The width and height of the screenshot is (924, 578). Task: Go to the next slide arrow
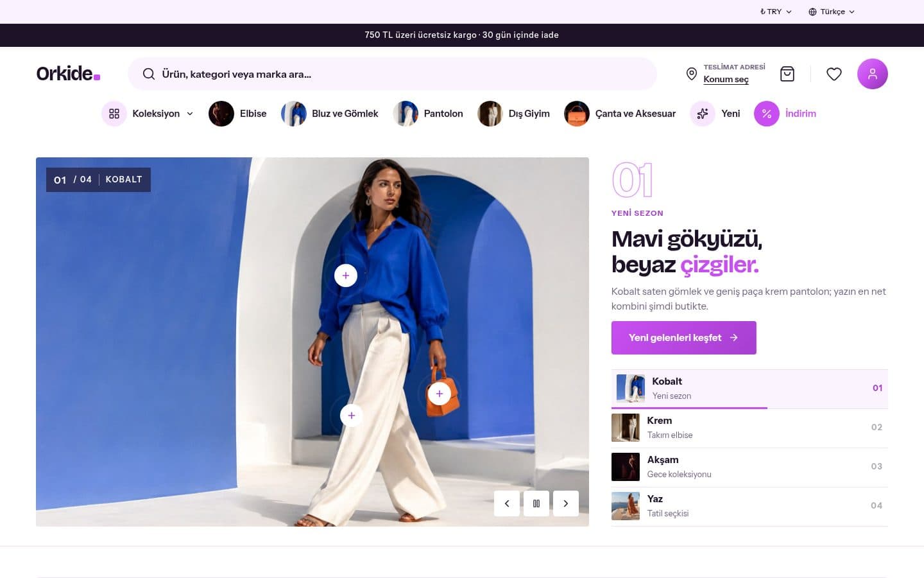pyautogui.click(x=566, y=504)
